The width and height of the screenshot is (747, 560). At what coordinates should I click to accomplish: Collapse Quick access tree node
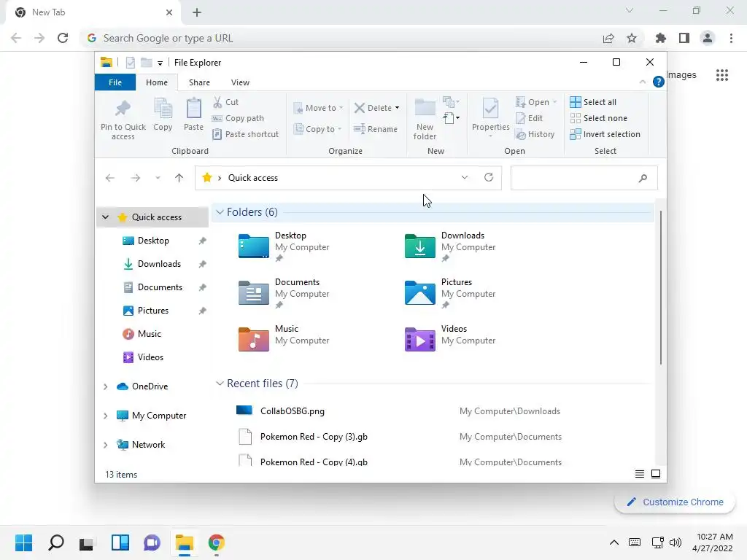pos(105,217)
